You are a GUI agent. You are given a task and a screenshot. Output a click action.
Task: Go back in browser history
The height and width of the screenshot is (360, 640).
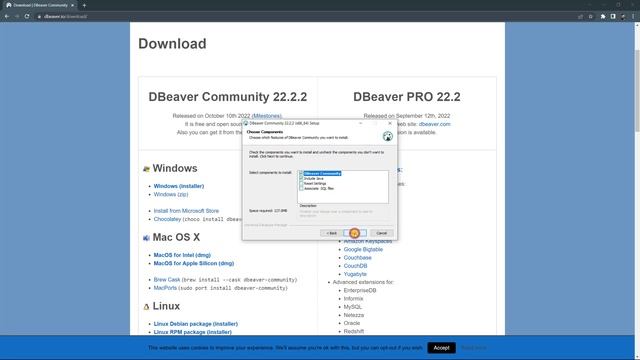(x=7, y=16)
